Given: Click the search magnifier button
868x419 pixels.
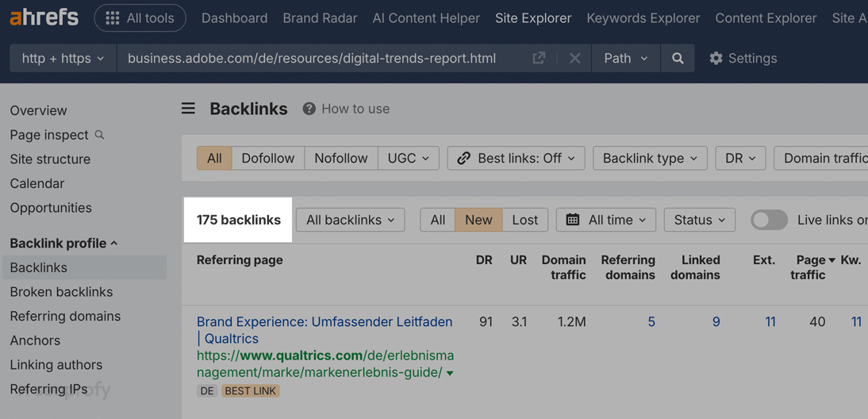Looking at the screenshot, I should click(x=678, y=58).
